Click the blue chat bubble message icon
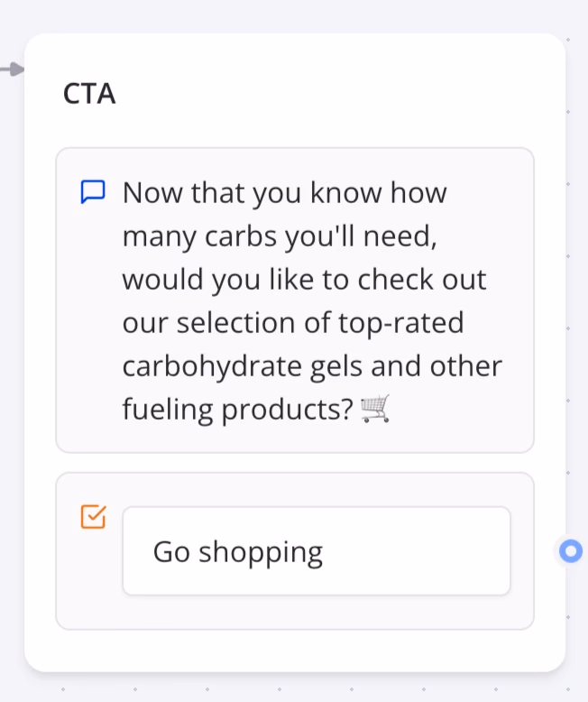Image resolution: width=588 pixels, height=702 pixels. coord(93,192)
